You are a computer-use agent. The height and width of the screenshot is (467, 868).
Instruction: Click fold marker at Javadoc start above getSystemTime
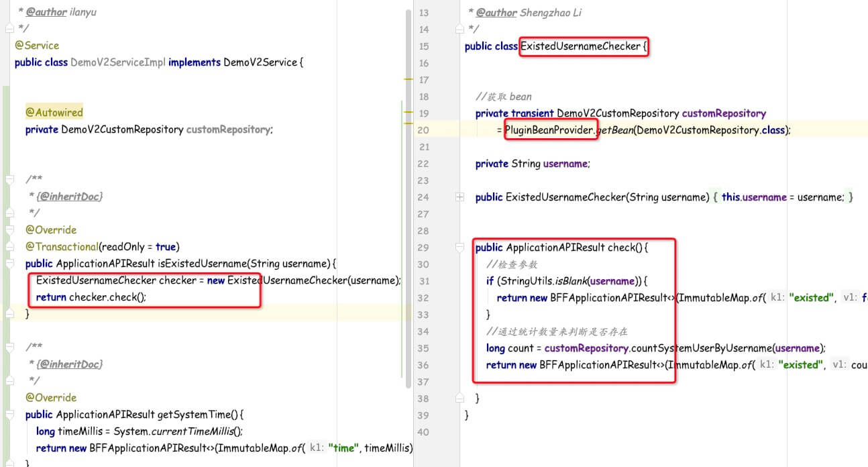(8, 348)
